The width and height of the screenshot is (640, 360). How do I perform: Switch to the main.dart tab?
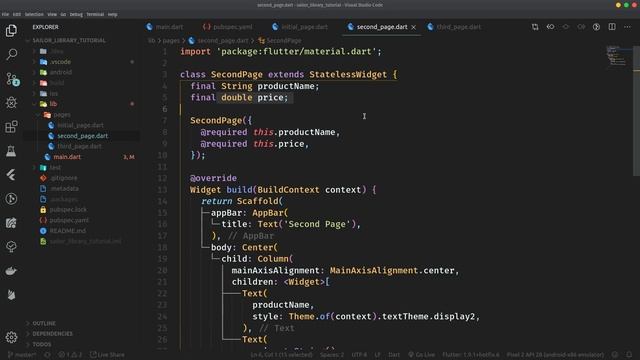click(x=165, y=27)
